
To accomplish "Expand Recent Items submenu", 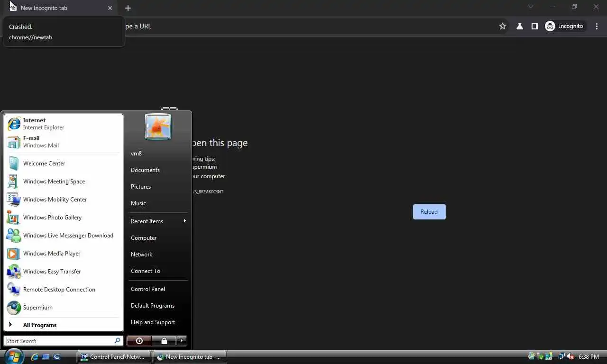I will coord(158,221).
